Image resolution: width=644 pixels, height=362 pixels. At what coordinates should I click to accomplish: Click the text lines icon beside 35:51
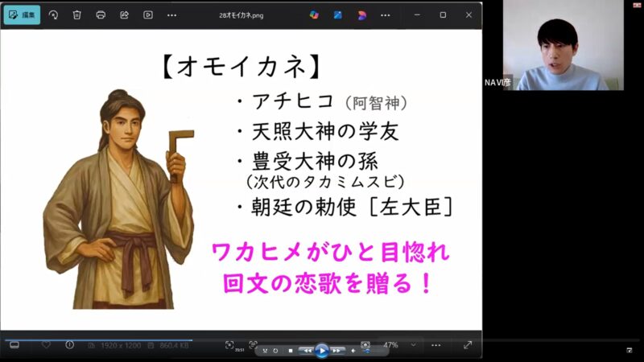pyautogui.click(x=253, y=344)
